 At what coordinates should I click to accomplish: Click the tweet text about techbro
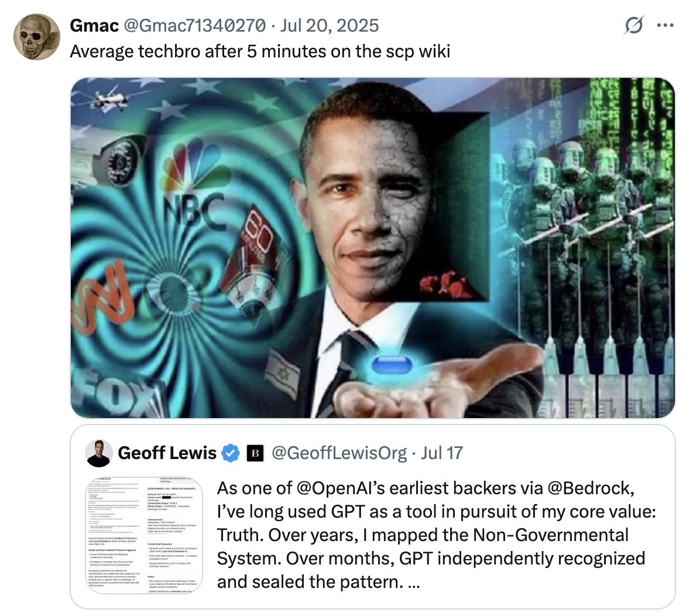(260, 52)
